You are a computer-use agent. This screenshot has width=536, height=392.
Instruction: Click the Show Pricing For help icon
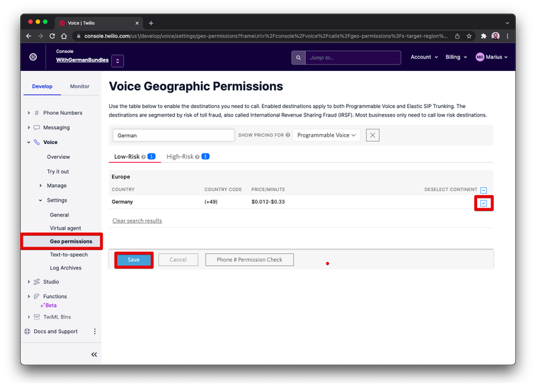(x=288, y=135)
